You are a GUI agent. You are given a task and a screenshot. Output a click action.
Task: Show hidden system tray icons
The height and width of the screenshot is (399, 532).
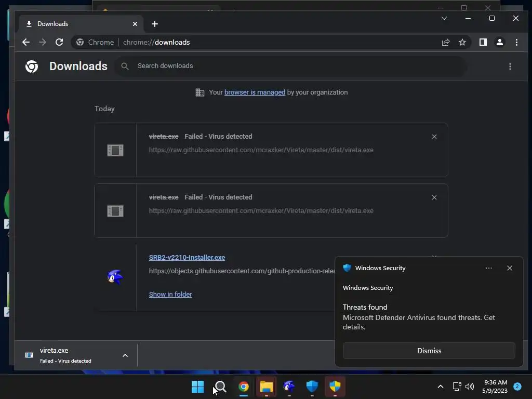coord(441,387)
